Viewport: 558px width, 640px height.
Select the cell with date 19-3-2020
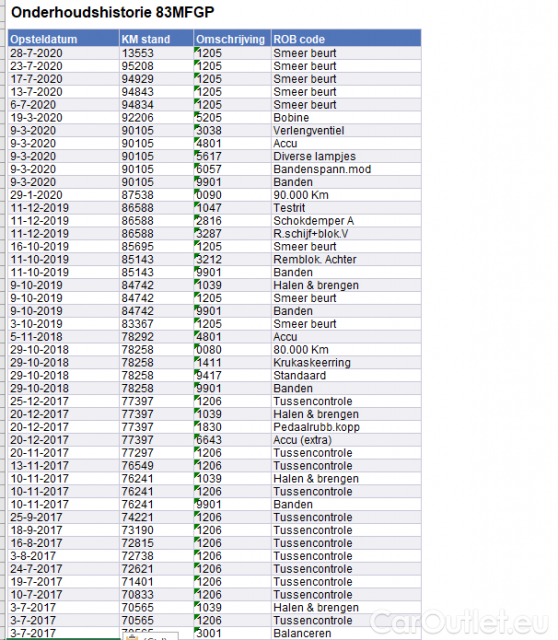[64, 118]
